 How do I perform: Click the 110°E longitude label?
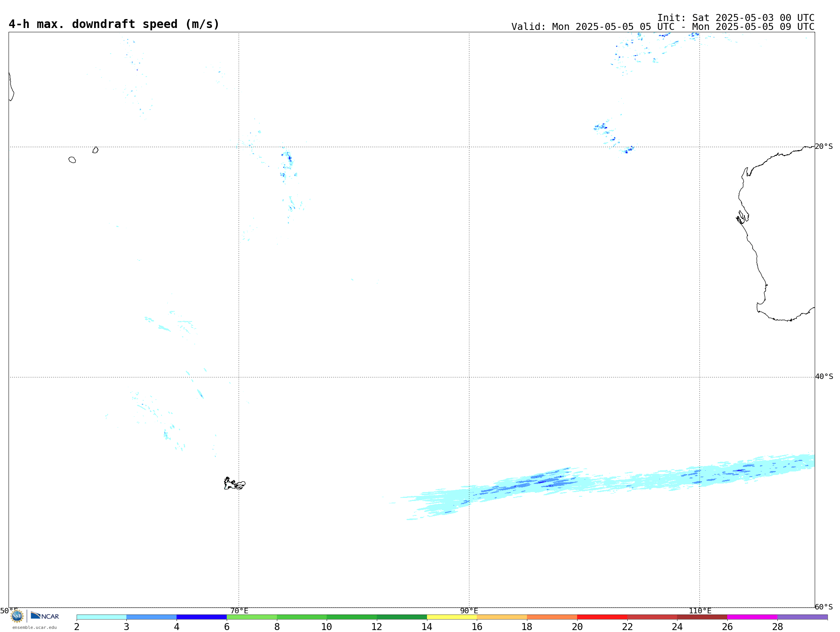(700, 611)
